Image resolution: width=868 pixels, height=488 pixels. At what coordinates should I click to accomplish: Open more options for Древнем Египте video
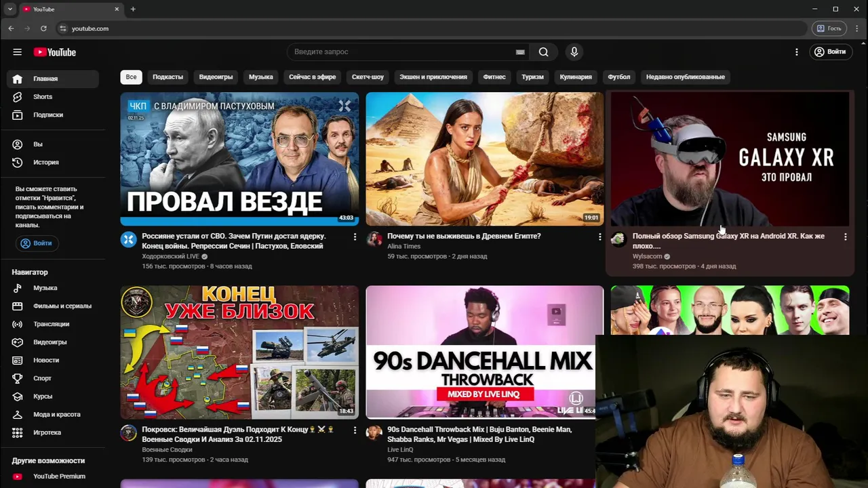pos(599,237)
